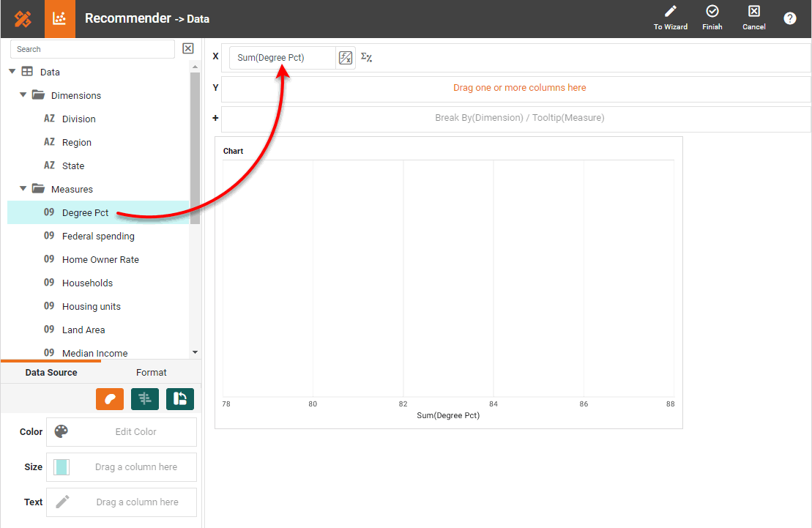Viewport: 812px width, 528px height.
Task: Click axis label 78 on chart
Action: pyautogui.click(x=226, y=404)
